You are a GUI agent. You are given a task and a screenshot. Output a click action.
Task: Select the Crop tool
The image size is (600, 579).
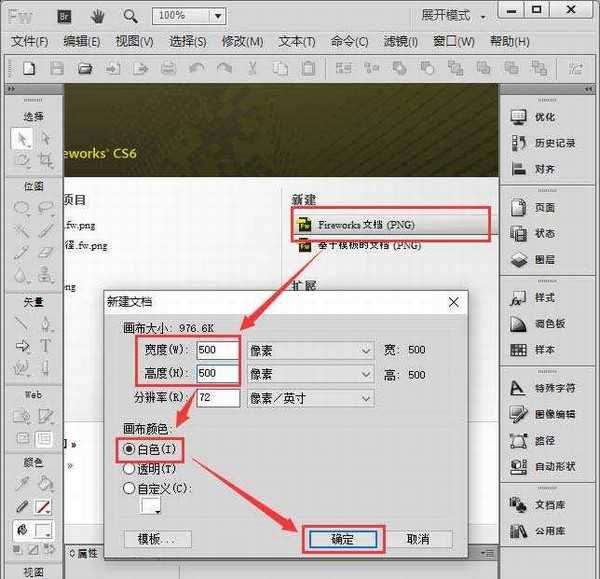pyautogui.click(x=45, y=160)
